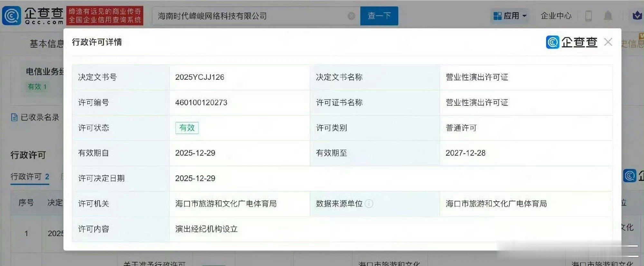The height and width of the screenshot is (266, 644).
Task: Select the 行政许可 2 tab
Action: [x=30, y=177]
